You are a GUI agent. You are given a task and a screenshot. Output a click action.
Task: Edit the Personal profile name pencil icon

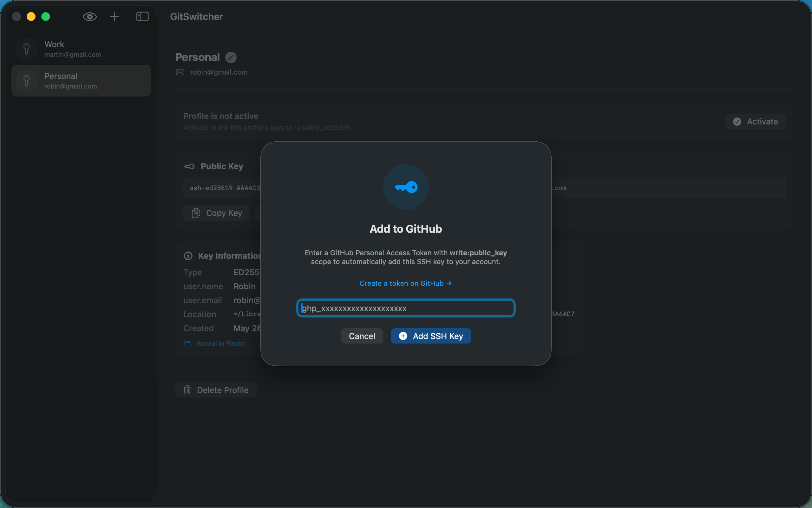pos(231,57)
